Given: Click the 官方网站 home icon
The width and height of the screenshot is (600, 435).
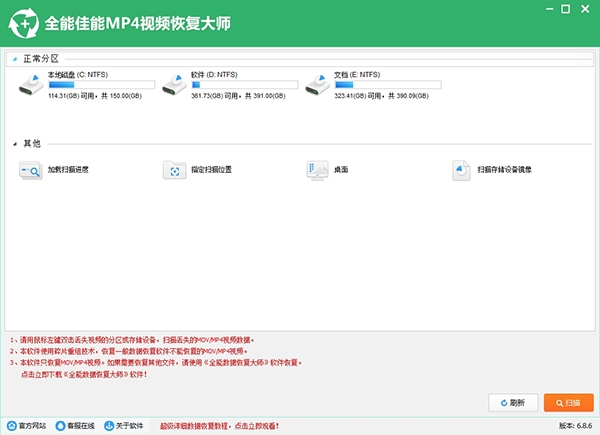Looking at the screenshot, I should [x=12, y=425].
